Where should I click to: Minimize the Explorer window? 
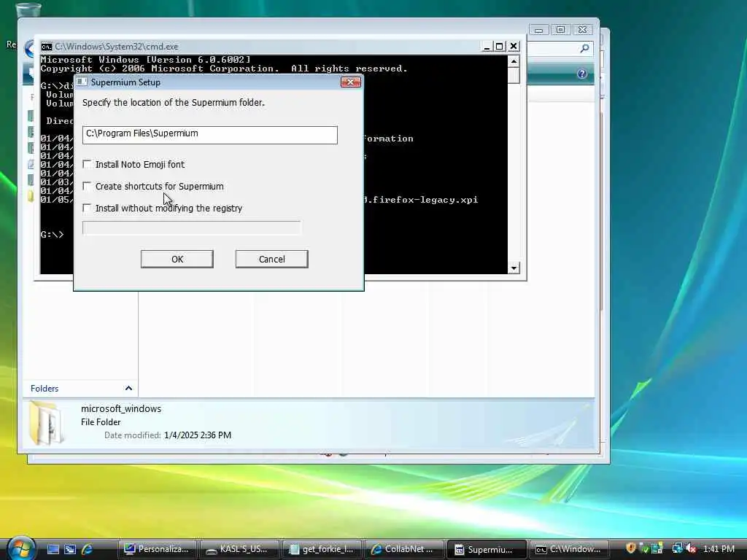click(x=539, y=30)
